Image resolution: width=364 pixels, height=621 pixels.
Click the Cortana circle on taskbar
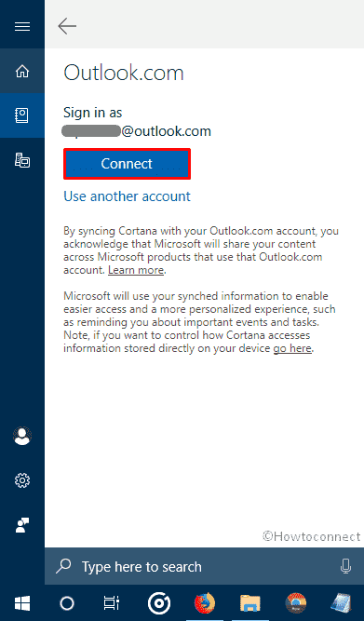pos(67,603)
